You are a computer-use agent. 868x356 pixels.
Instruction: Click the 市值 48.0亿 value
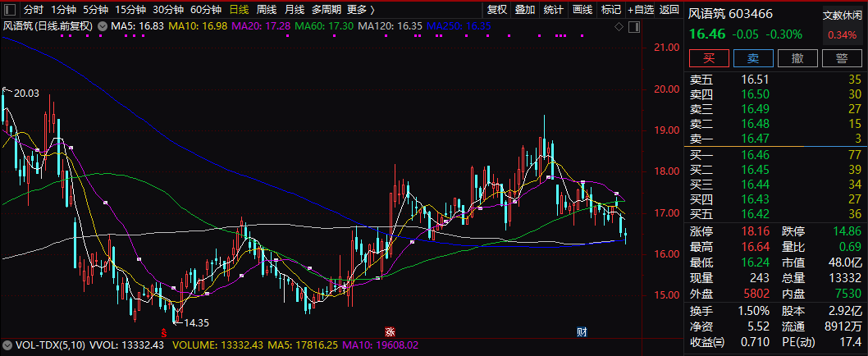[845, 261]
